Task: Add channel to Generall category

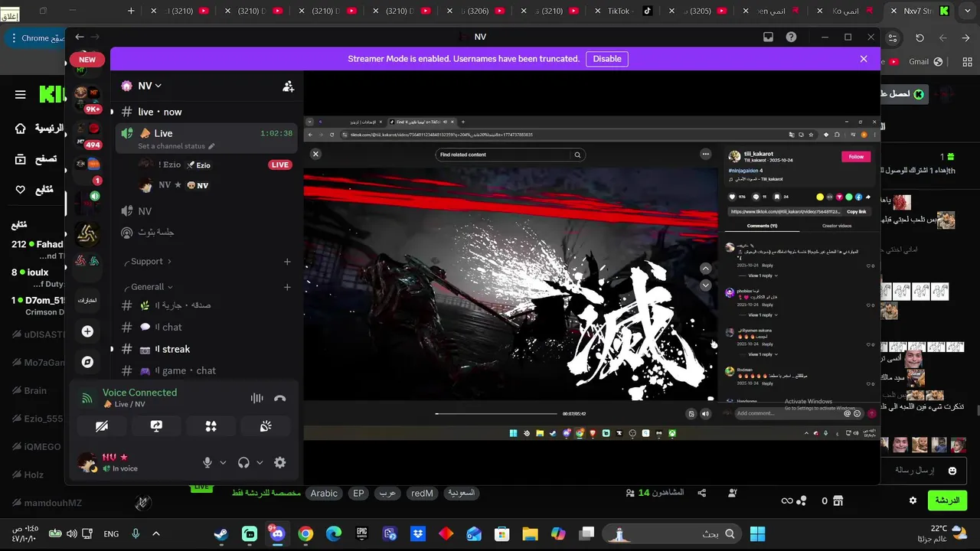Action: coord(287,287)
